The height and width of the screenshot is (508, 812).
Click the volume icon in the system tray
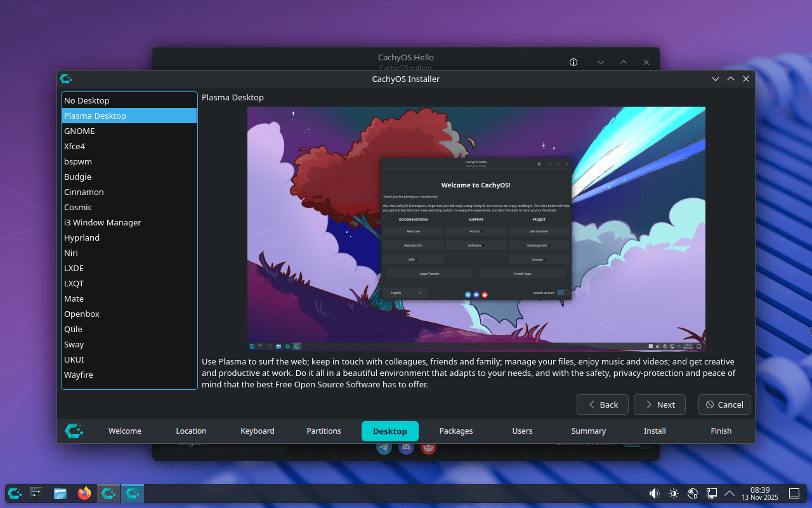(x=653, y=493)
